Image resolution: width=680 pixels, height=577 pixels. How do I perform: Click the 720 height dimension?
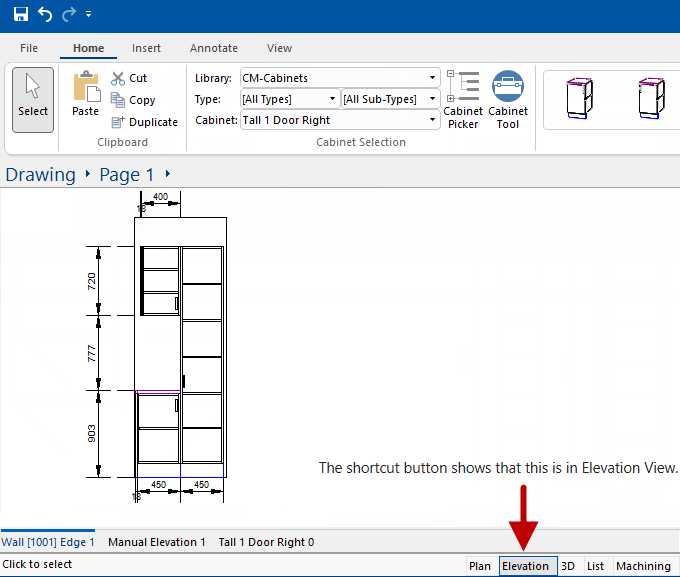pyautogui.click(x=92, y=281)
